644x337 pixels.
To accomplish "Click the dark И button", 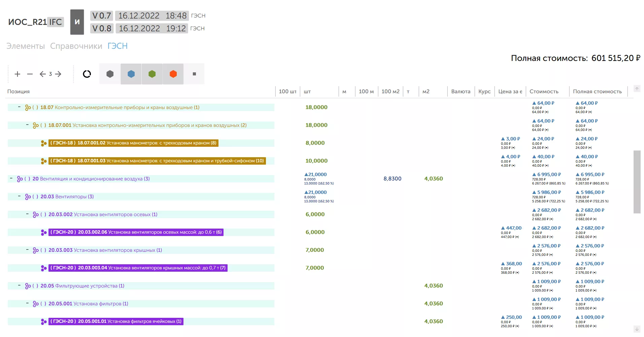I will [x=77, y=22].
